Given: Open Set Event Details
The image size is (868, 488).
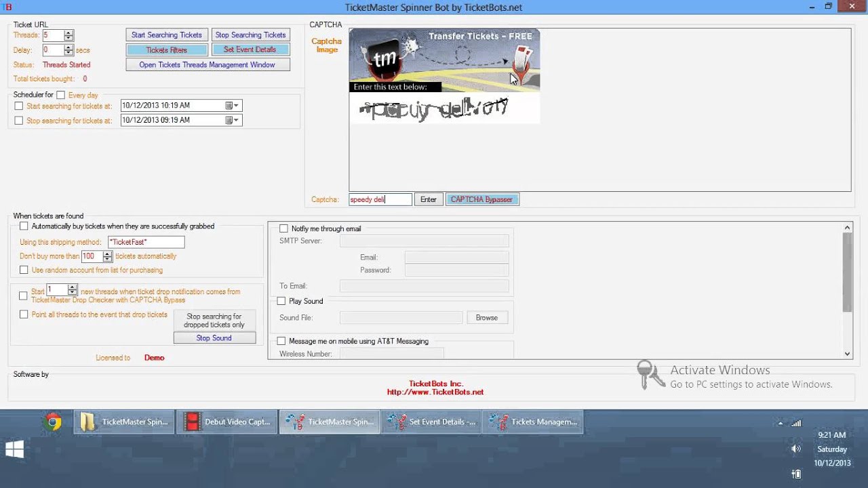Looking at the screenshot, I should (250, 49).
